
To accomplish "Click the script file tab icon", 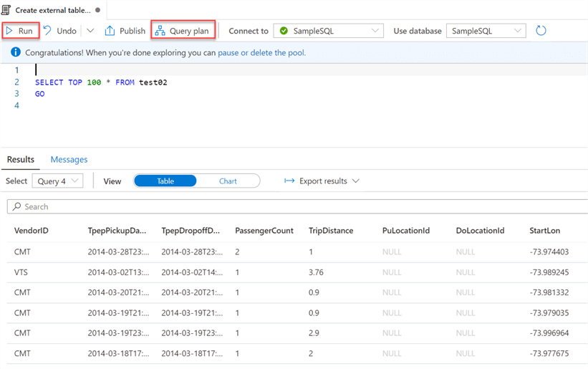I will click(6, 10).
